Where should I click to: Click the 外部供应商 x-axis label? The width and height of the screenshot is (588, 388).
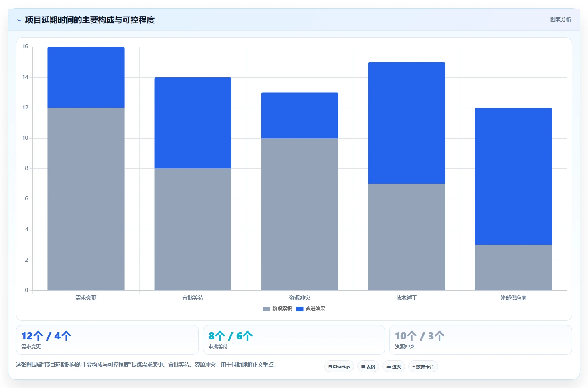pyautogui.click(x=513, y=298)
